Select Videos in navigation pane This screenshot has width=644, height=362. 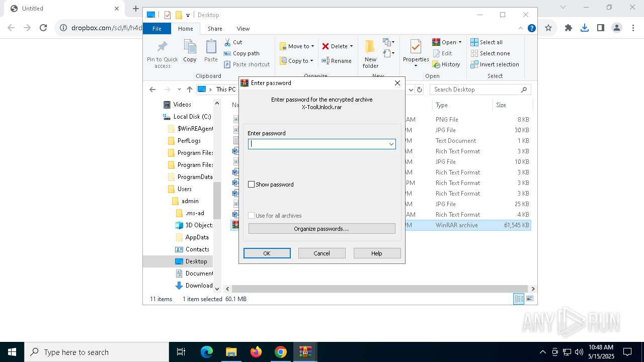pos(177,105)
